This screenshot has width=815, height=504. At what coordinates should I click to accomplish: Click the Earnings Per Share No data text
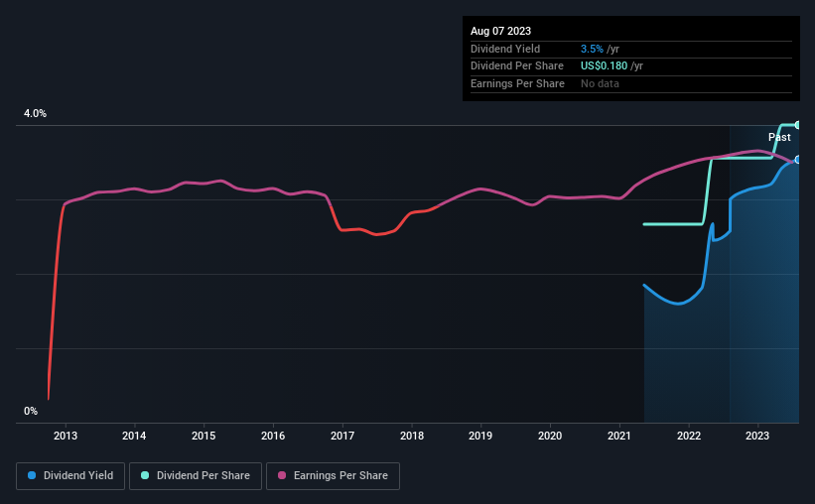tap(600, 83)
